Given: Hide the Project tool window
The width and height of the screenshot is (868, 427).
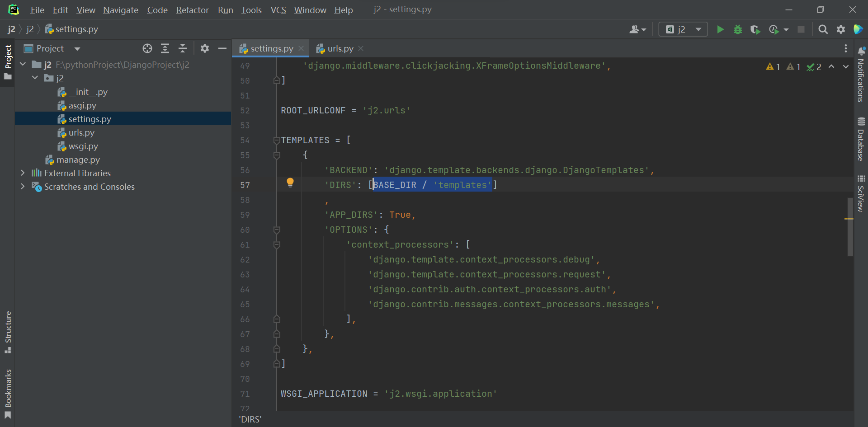Looking at the screenshot, I should pos(222,48).
